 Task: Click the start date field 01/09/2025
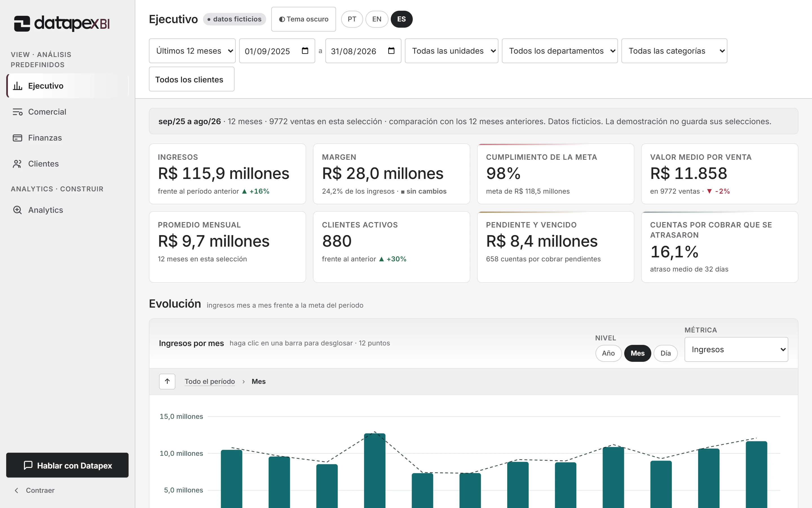[x=277, y=51]
